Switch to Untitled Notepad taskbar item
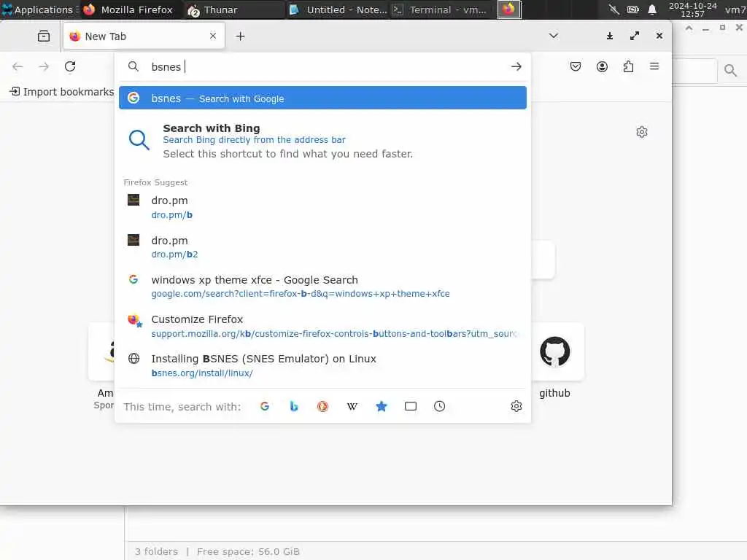The width and height of the screenshot is (747, 560). (x=338, y=9)
